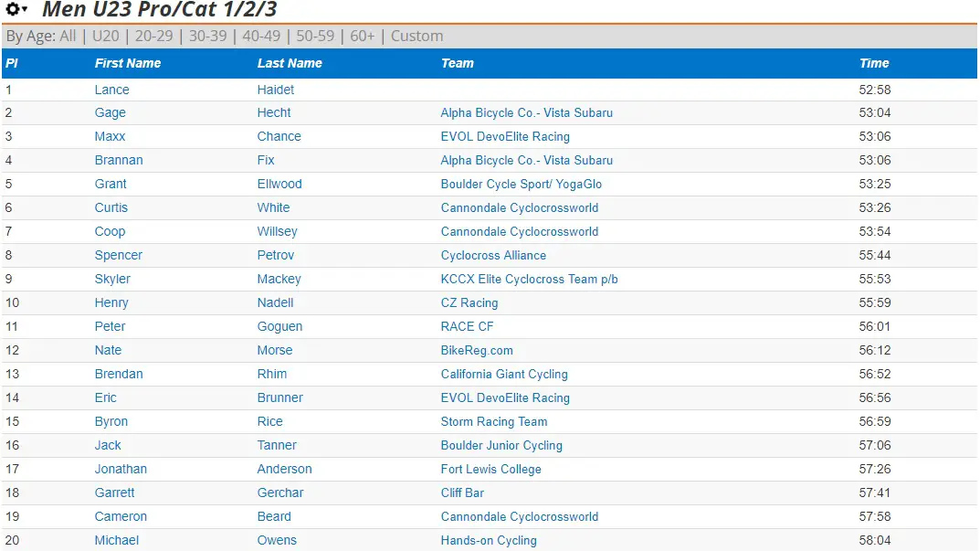Image resolution: width=980 pixels, height=551 pixels.
Task: Open rider last name Nadell
Action: point(275,303)
